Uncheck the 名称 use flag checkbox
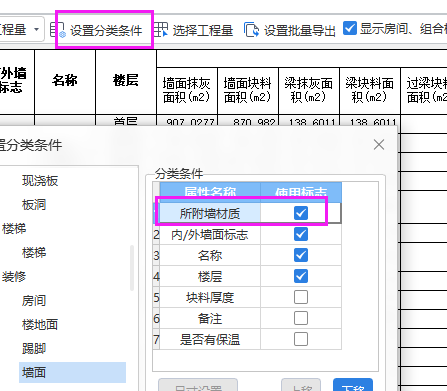Screen dimensions: 447x391 301,255
